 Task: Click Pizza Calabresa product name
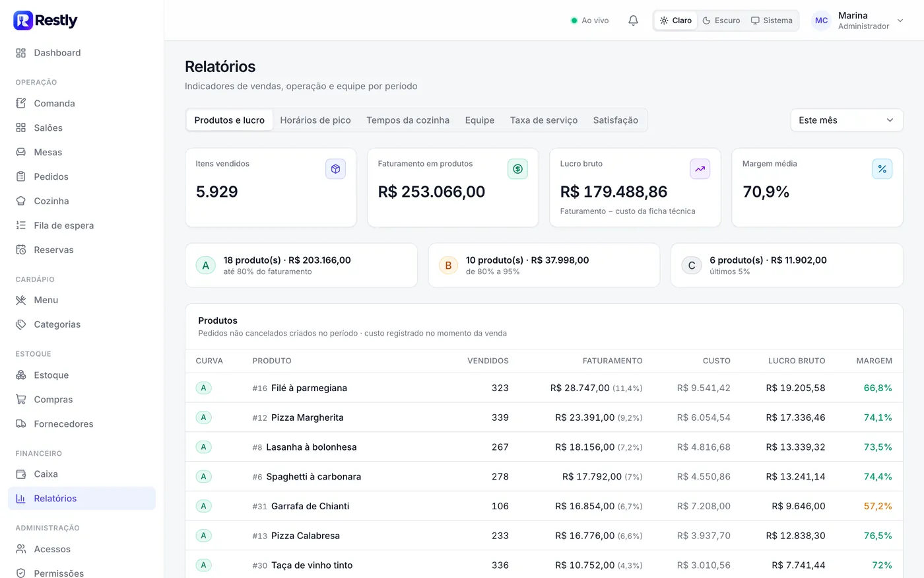pyautogui.click(x=306, y=536)
